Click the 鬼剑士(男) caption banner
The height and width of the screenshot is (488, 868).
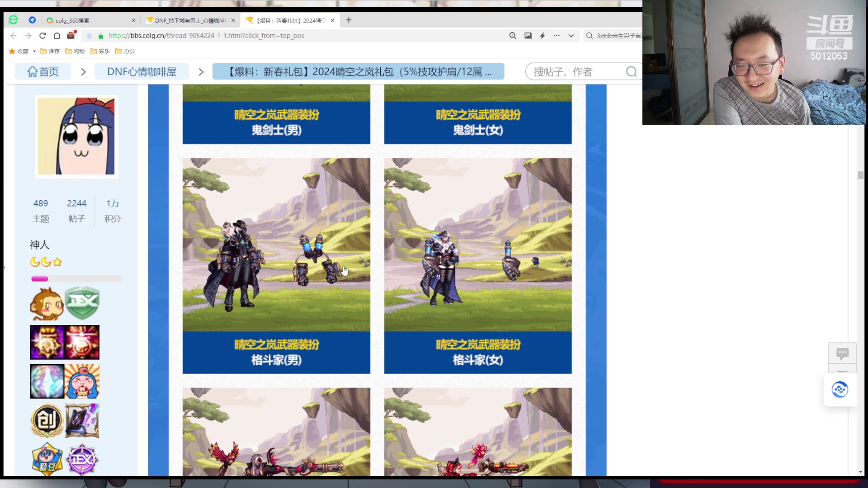coord(276,122)
